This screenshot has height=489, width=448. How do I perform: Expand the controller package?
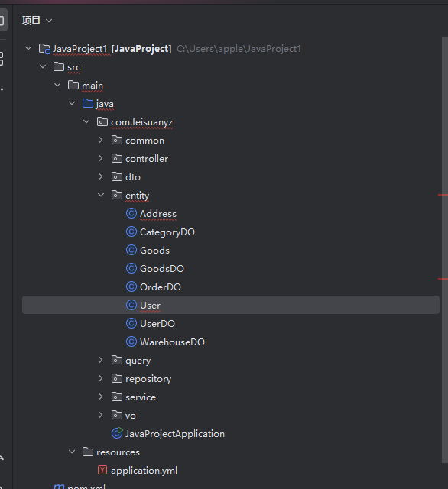101,159
